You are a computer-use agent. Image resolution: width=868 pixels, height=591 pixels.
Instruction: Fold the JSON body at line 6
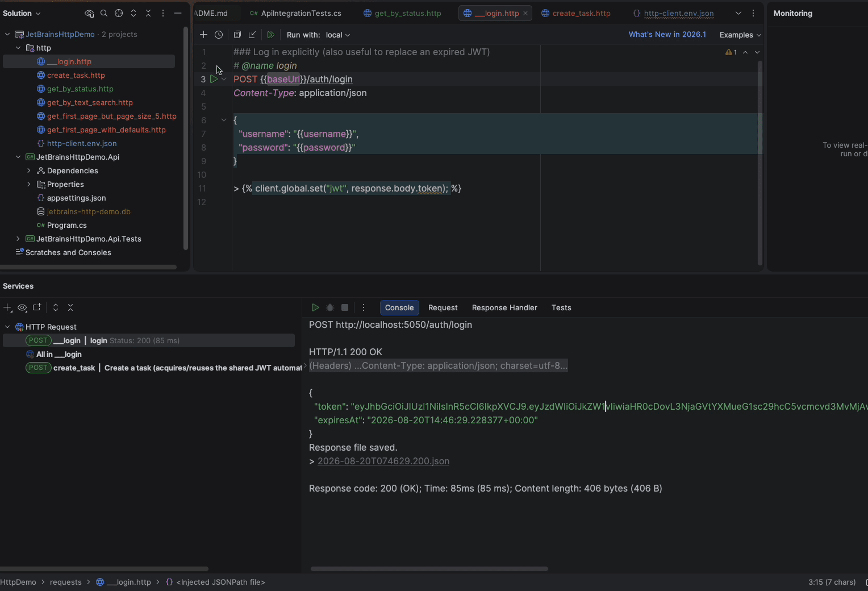coord(224,120)
